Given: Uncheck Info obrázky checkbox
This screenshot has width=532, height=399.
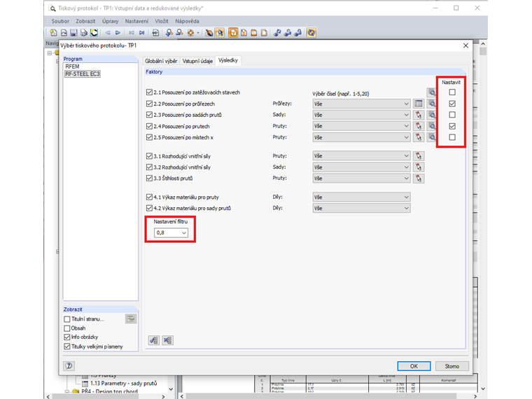Looking at the screenshot, I should point(66,337).
